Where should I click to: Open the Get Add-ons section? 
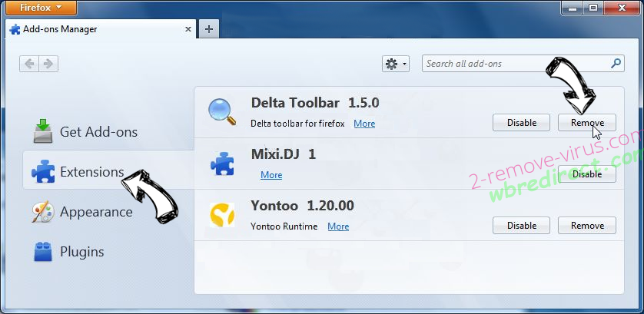tap(98, 132)
